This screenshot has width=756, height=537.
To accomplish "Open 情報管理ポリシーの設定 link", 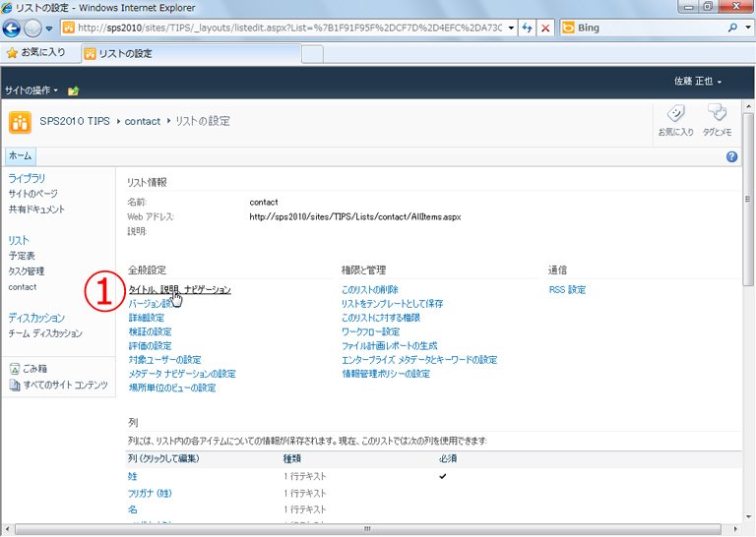I will [386, 374].
